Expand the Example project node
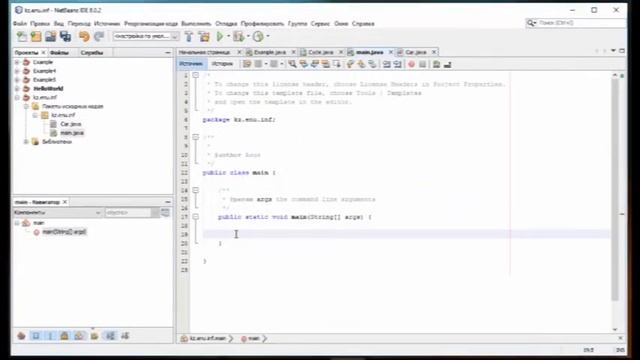 (x=17, y=62)
